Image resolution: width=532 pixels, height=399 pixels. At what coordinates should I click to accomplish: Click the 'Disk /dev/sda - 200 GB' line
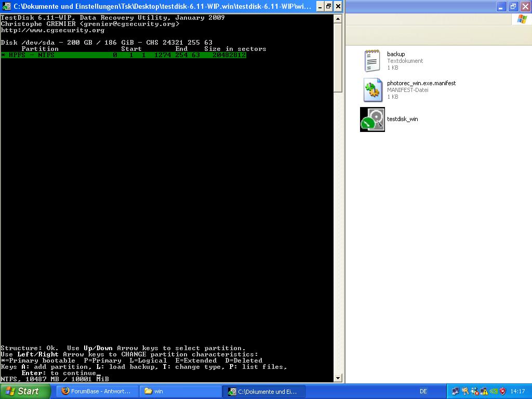click(x=107, y=43)
